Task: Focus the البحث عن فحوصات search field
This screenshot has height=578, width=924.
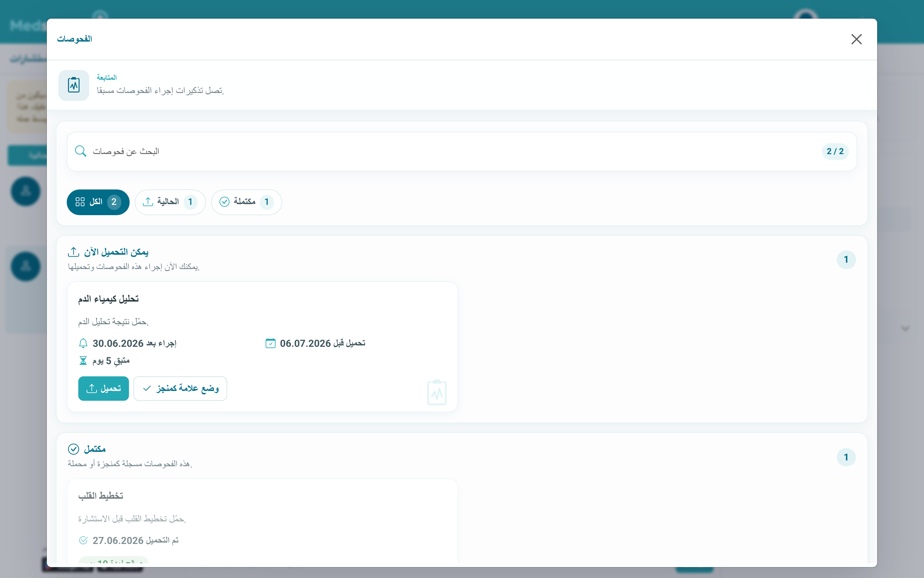Action: 462,151
